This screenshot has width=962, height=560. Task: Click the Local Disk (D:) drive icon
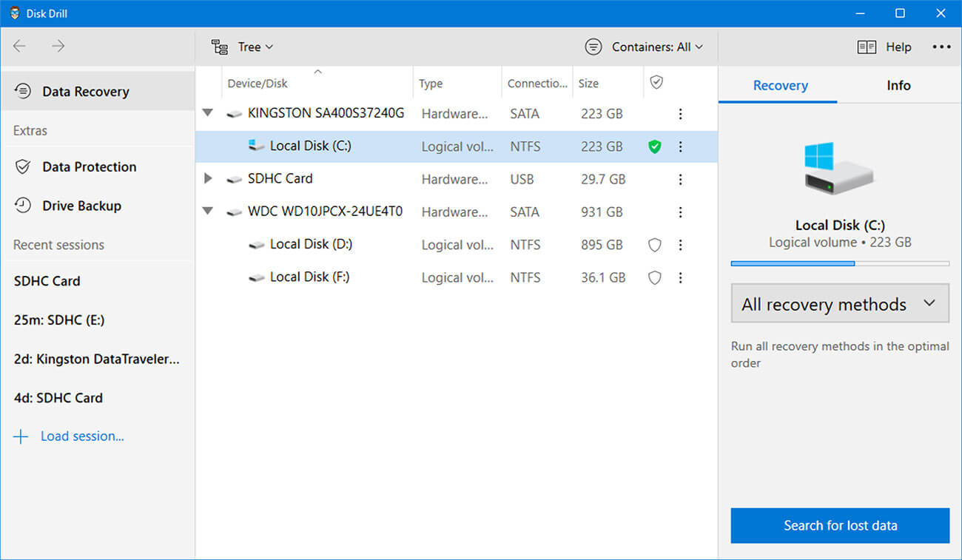(257, 244)
